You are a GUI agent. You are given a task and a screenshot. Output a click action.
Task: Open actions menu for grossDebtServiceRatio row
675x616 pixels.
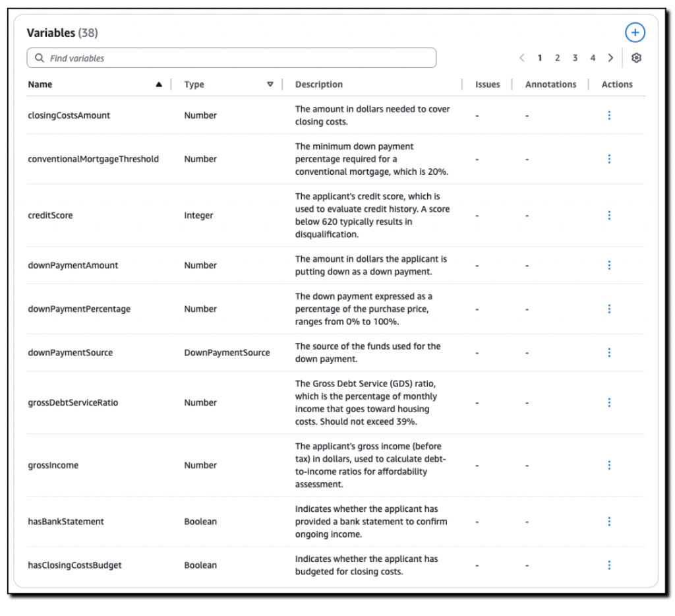click(x=609, y=402)
